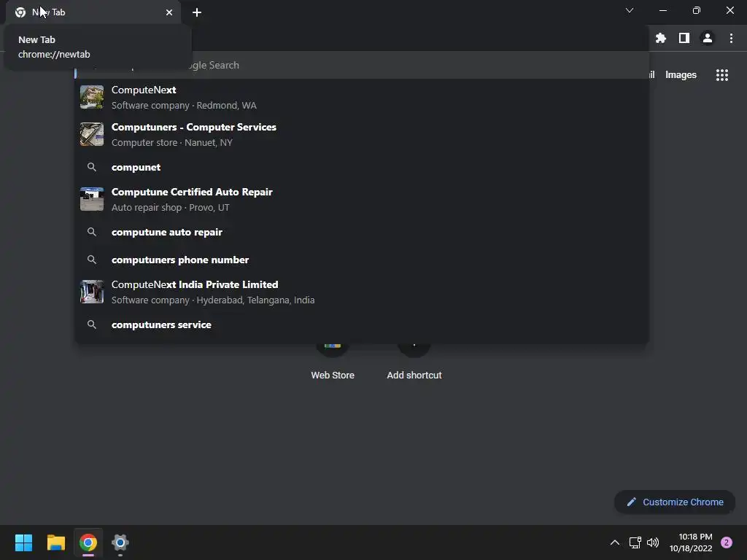The width and height of the screenshot is (747, 560).
Task: Choose ComputeNext India Private Limited suggestion
Action: coord(362,292)
